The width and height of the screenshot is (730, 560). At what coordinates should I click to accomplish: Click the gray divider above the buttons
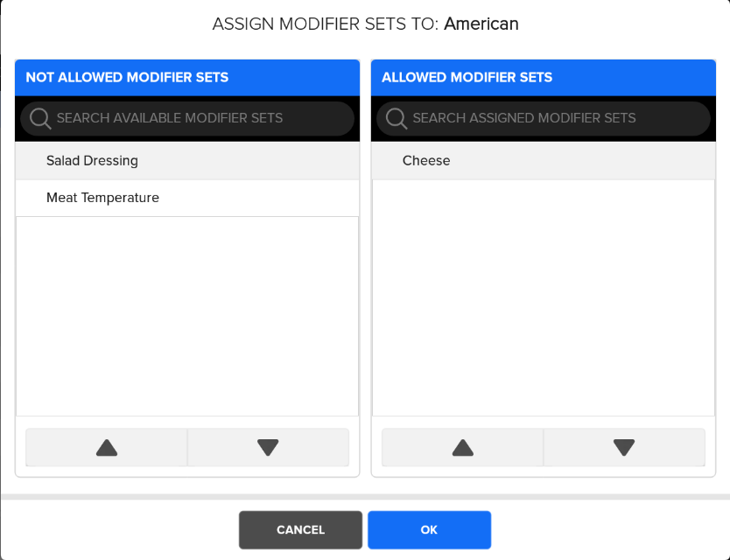pyautogui.click(x=365, y=496)
